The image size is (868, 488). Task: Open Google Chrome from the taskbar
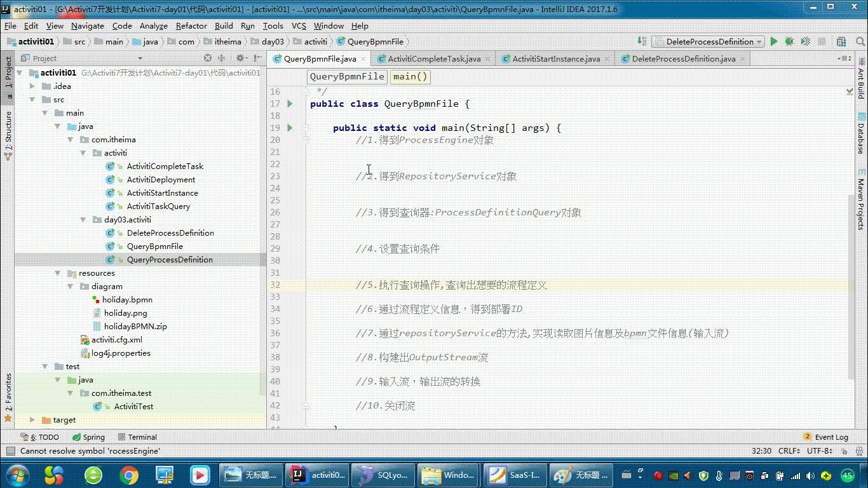(x=128, y=475)
